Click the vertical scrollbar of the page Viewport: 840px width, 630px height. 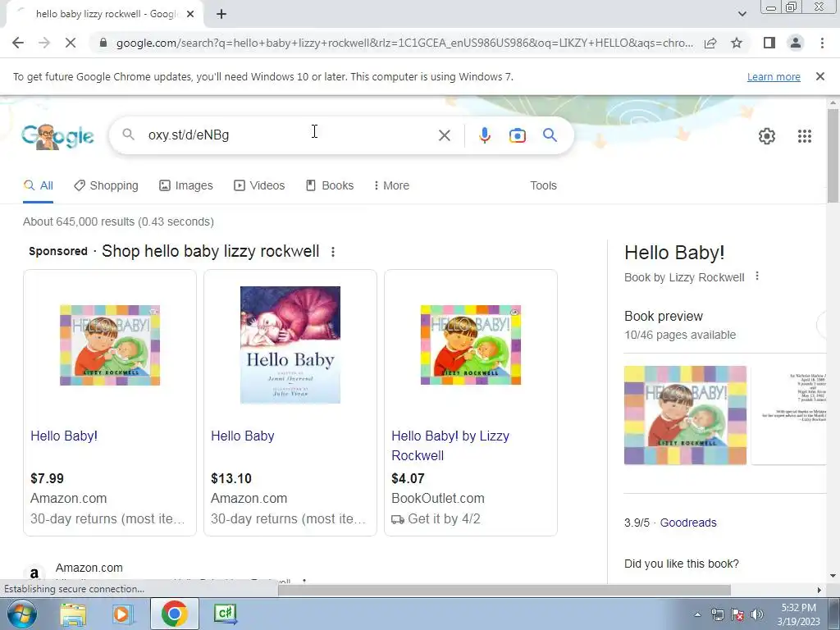pos(833,155)
